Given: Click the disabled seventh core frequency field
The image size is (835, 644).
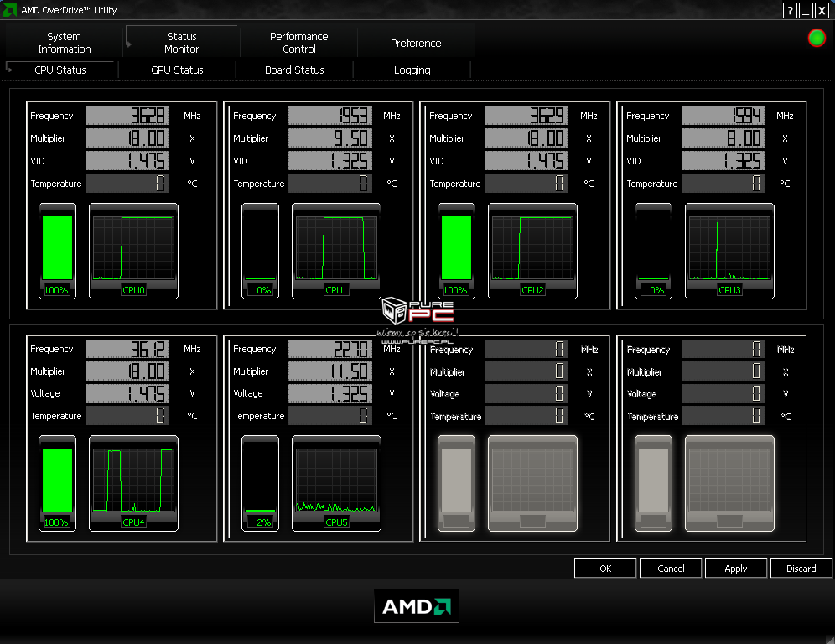Looking at the screenshot, I should click(x=526, y=349).
